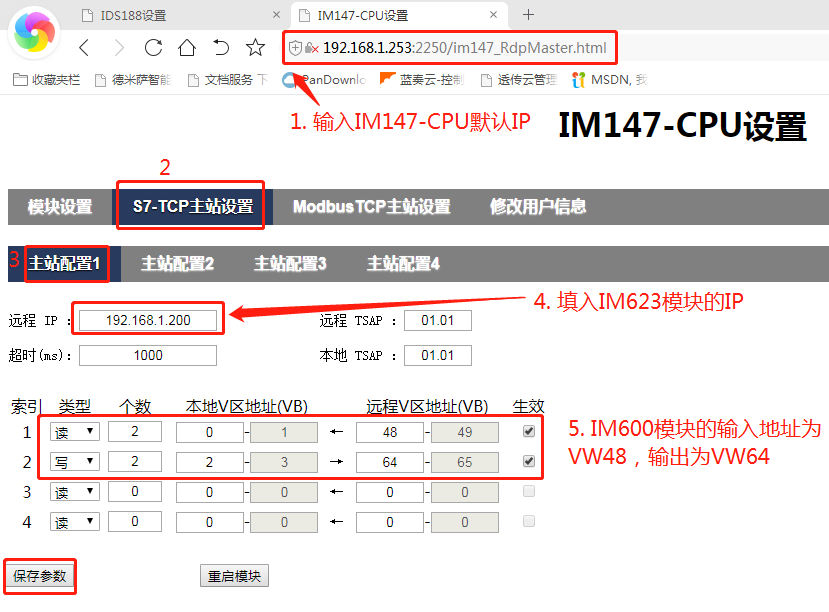Image resolution: width=829 pixels, height=612 pixels.
Task: Open the 修改用户信息 menu tab
Action: coord(538,207)
